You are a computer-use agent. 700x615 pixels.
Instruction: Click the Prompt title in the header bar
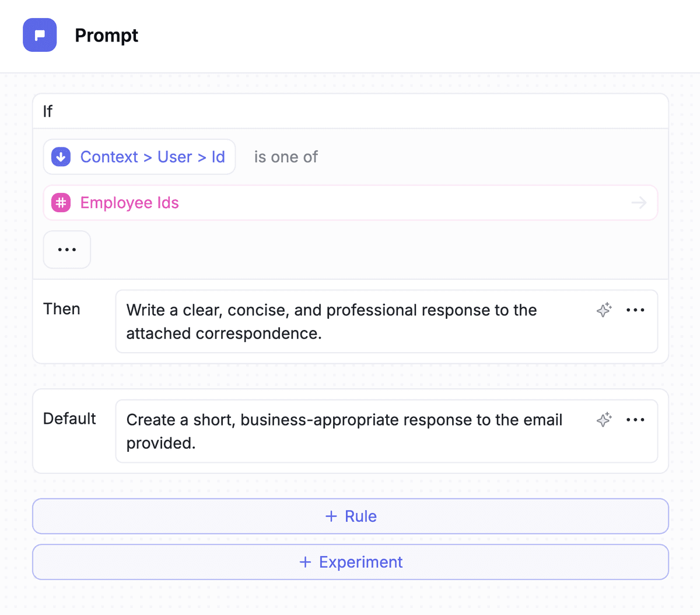[106, 35]
